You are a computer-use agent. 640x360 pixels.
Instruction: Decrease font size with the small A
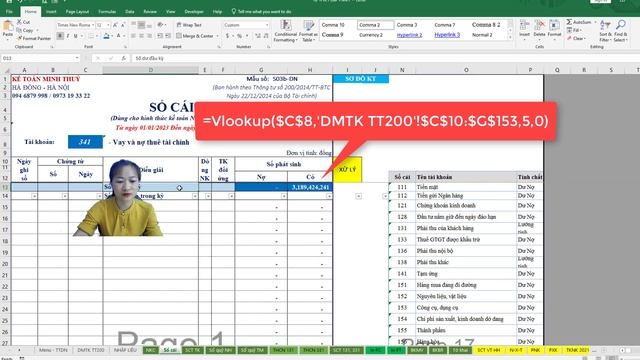(x=123, y=25)
